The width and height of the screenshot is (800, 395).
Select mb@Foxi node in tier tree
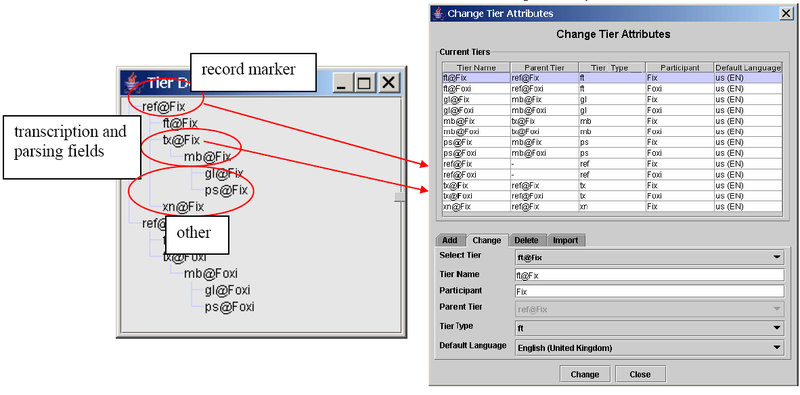click(x=211, y=273)
